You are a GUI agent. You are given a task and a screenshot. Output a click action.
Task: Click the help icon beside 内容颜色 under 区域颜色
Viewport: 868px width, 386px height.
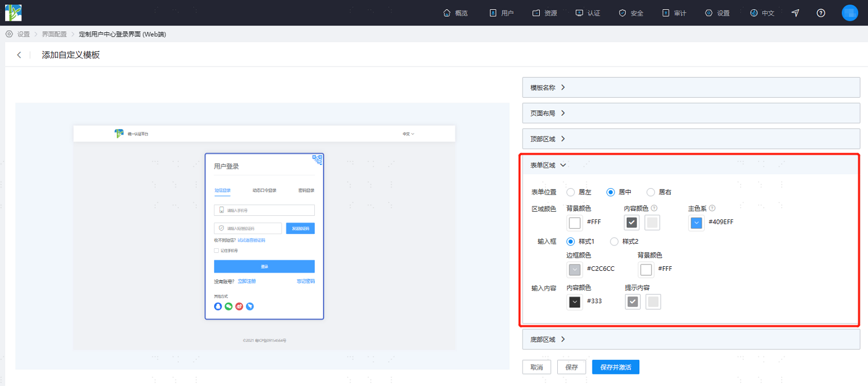[x=654, y=208]
